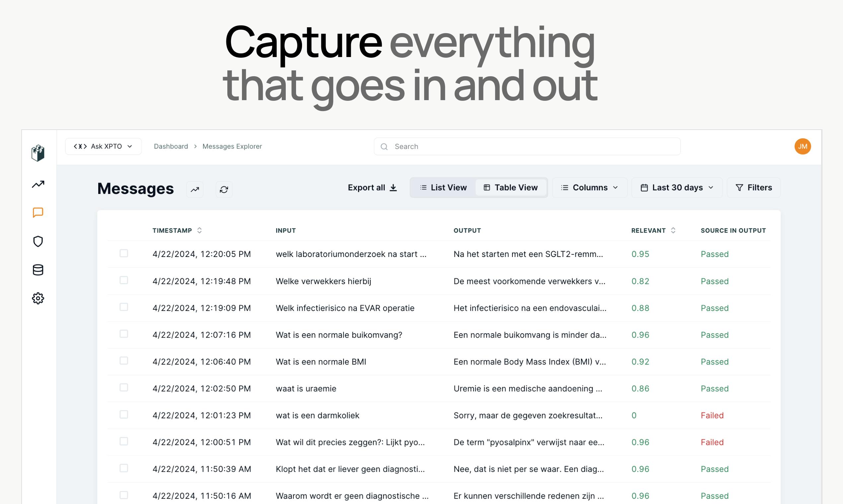The height and width of the screenshot is (504, 843).
Task: Click output 'Het infectierisico na een endovasculai...'
Action: [x=530, y=308]
